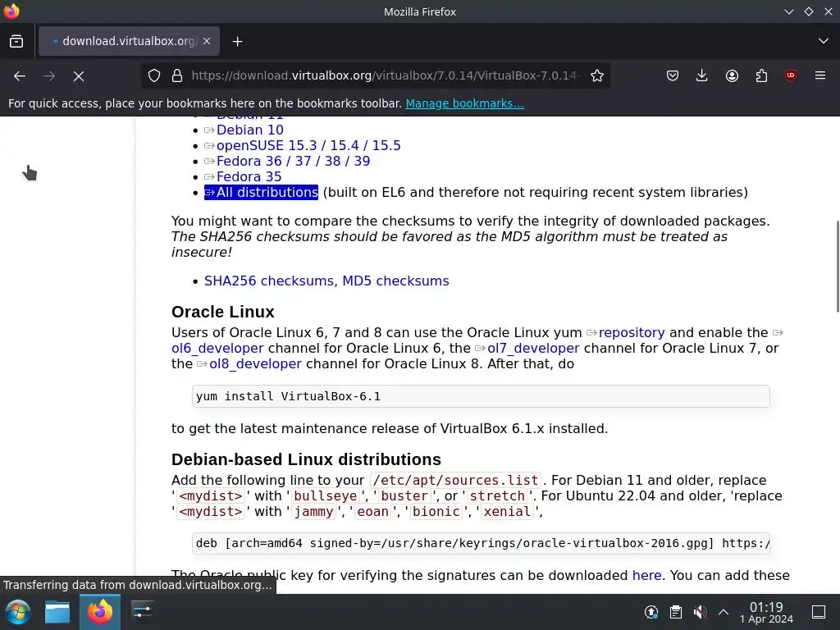Open the tracking protection shield icon

coord(154,76)
